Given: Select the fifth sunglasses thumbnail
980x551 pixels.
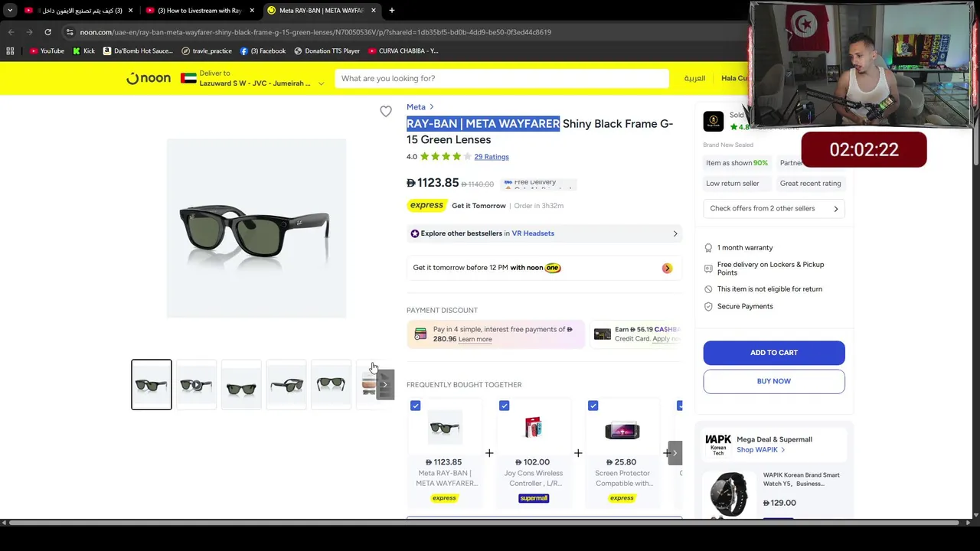Looking at the screenshot, I should pyautogui.click(x=331, y=384).
